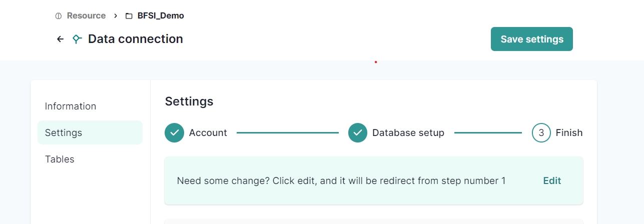Jump to the Account step label
The width and height of the screenshot is (644, 224).
coord(208,133)
